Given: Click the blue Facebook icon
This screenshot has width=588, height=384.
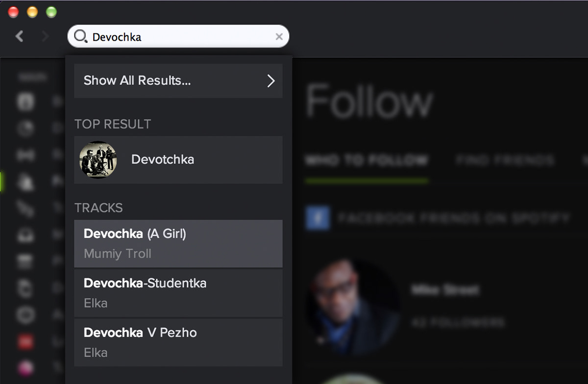Looking at the screenshot, I should (x=317, y=218).
